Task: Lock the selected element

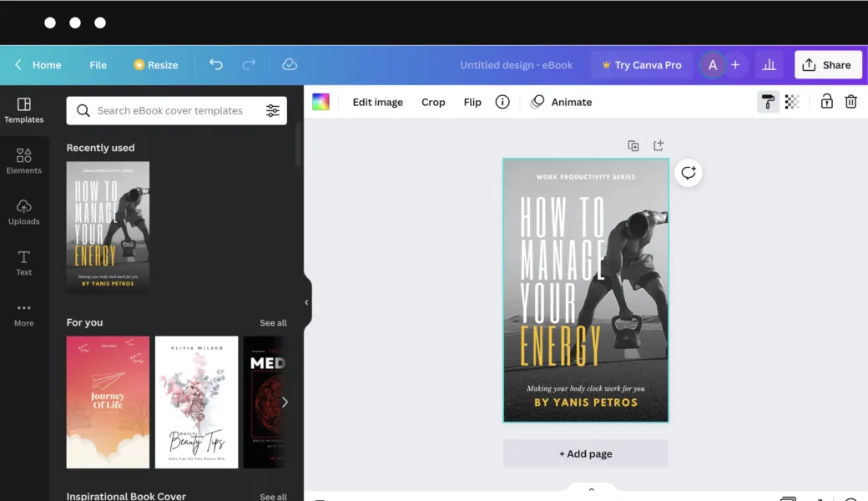Action: [826, 101]
